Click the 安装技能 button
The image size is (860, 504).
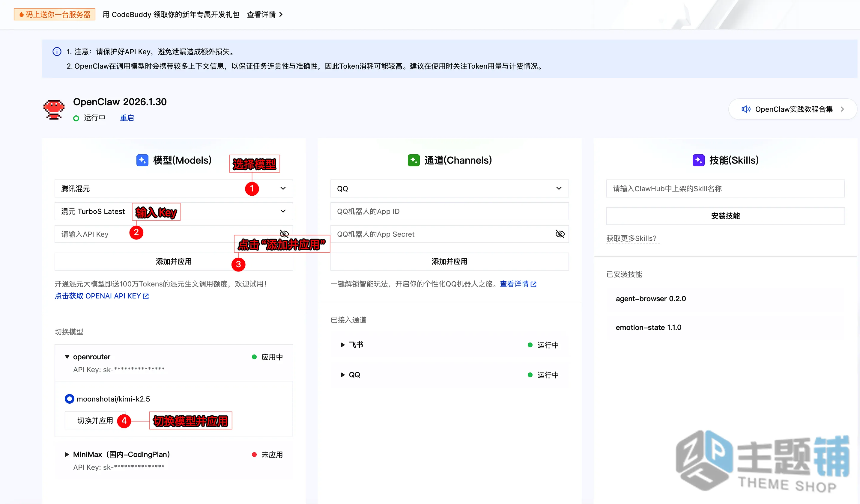[725, 216]
